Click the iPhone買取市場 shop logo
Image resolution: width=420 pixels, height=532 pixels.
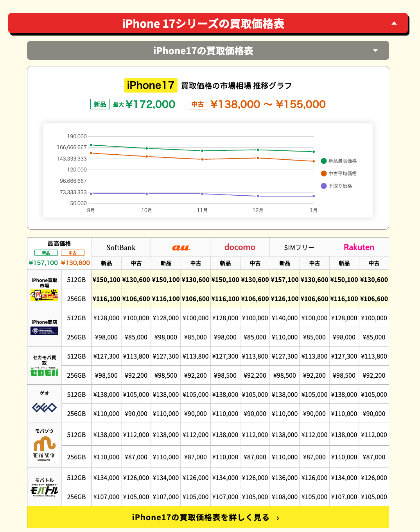(44, 295)
